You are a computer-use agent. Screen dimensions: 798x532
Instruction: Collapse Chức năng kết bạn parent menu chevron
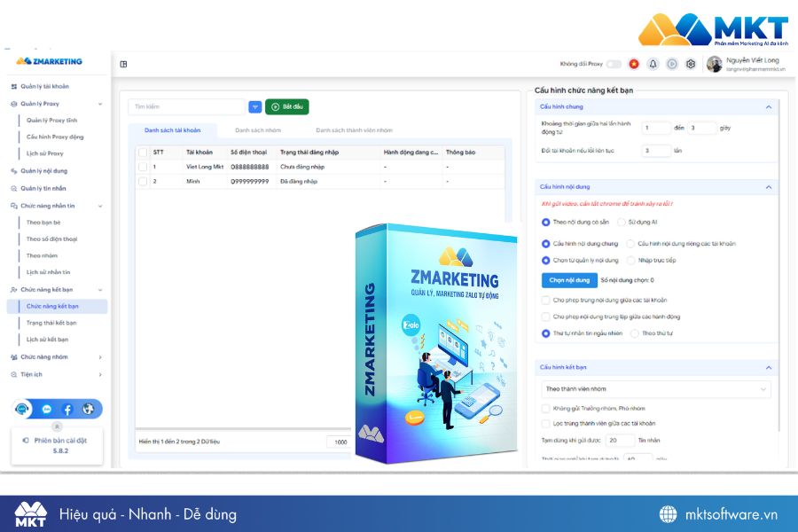[100, 290]
